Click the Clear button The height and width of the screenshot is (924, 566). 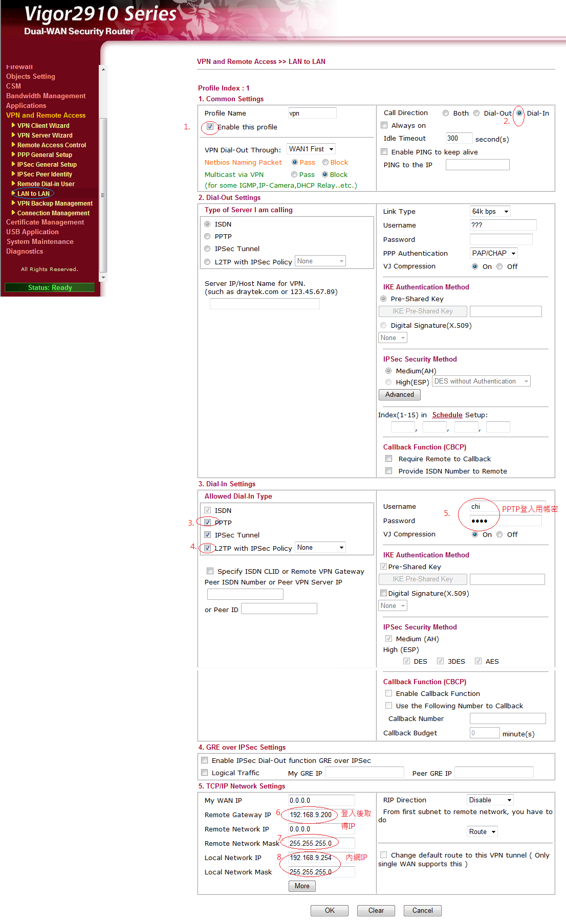(376, 911)
